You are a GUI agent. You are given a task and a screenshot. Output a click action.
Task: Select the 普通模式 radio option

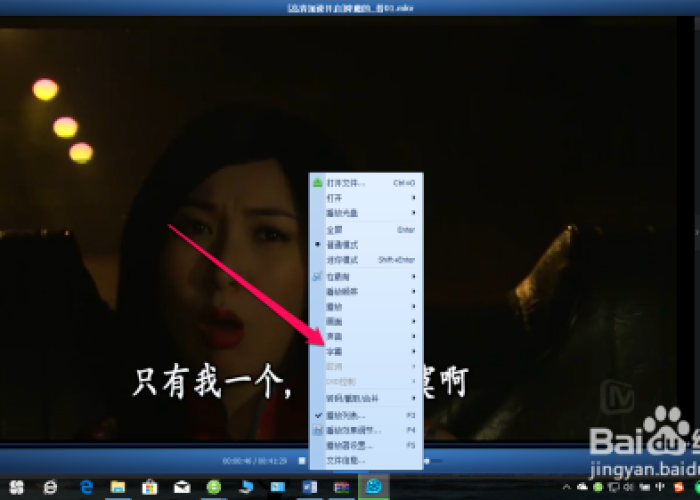pos(366,245)
